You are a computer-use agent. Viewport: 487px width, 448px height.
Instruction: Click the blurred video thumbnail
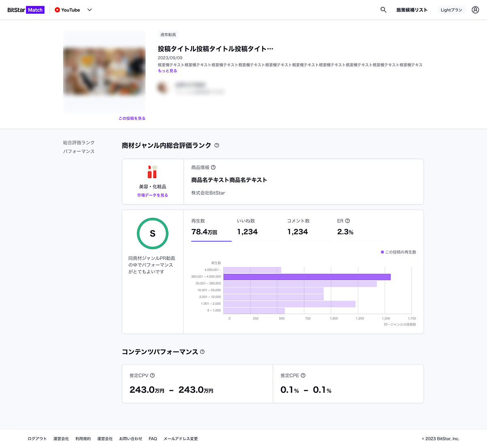tap(104, 71)
